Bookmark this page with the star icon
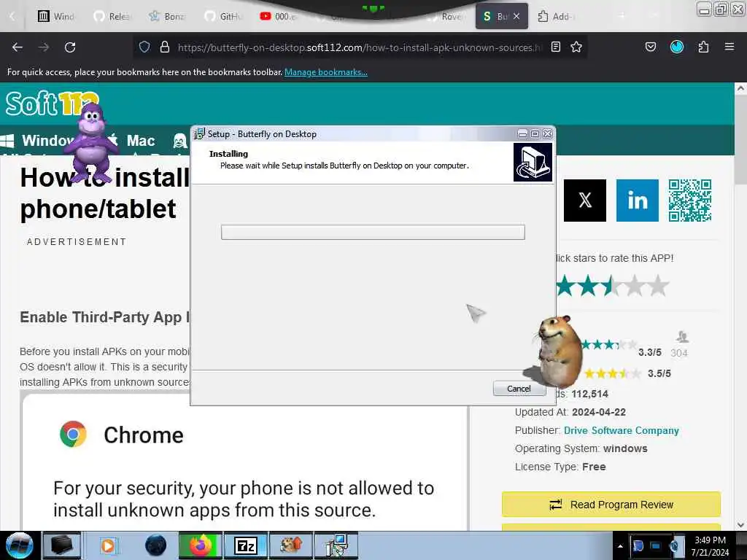This screenshot has height=560, width=747. 576,47
